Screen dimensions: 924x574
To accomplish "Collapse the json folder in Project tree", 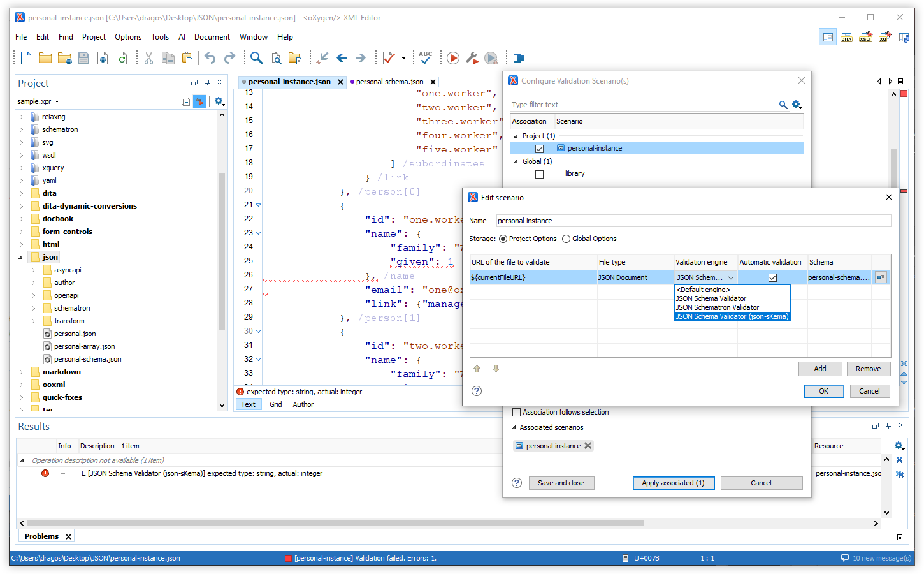I will pos(20,257).
